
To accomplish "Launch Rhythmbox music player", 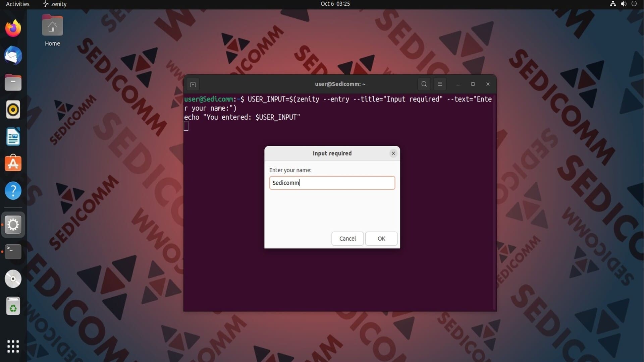I will [x=13, y=110].
